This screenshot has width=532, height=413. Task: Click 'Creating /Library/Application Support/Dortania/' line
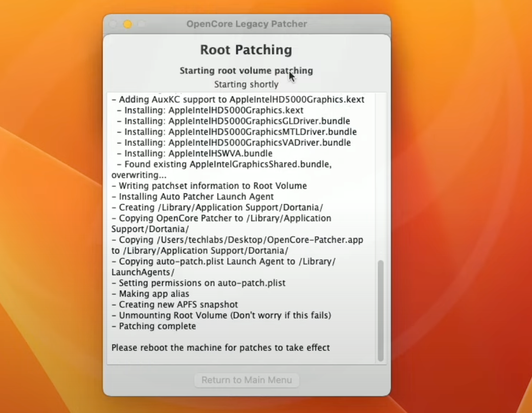[x=217, y=207]
